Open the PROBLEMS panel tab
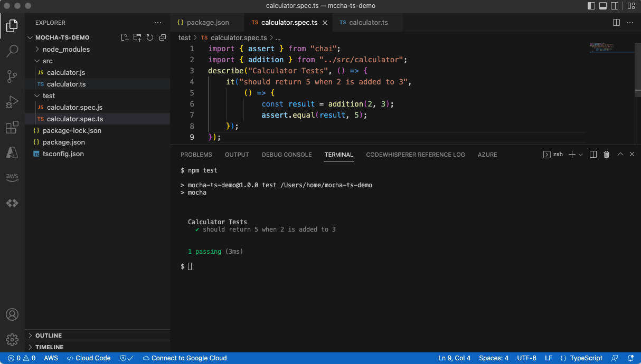Image resolution: width=641 pixels, height=364 pixels. [x=196, y=155]
